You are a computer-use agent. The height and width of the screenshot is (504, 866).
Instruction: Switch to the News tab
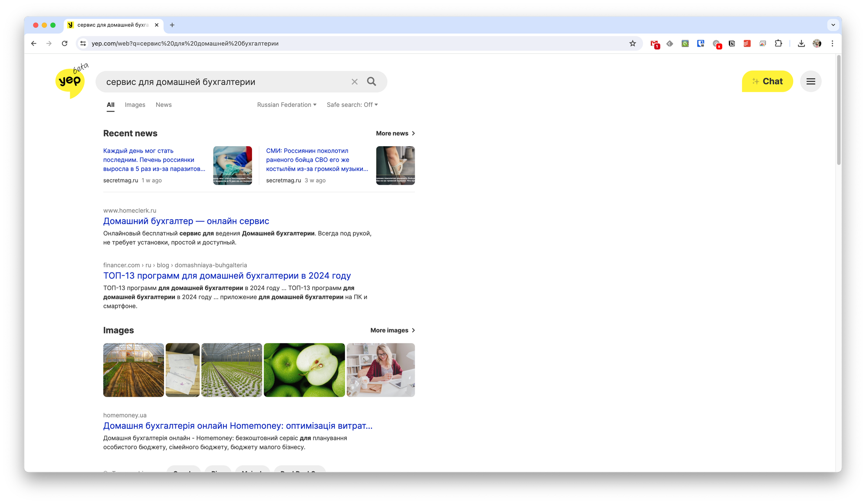tap(164, 105)
